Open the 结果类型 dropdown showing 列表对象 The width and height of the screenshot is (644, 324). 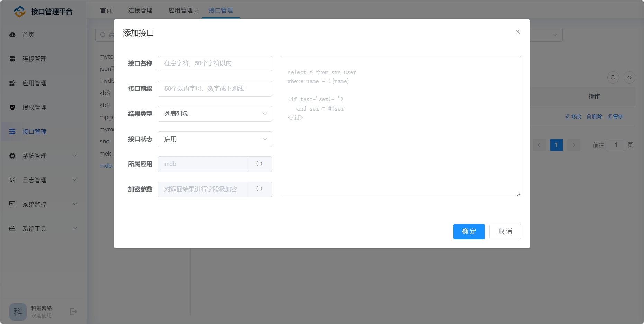click(x=215, y=114)
